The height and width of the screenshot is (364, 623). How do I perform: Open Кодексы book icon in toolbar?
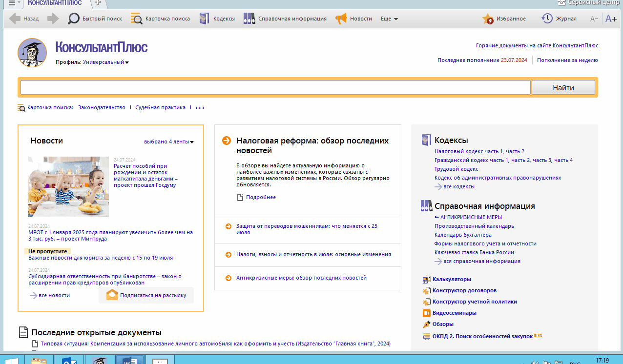click(203, 19)
